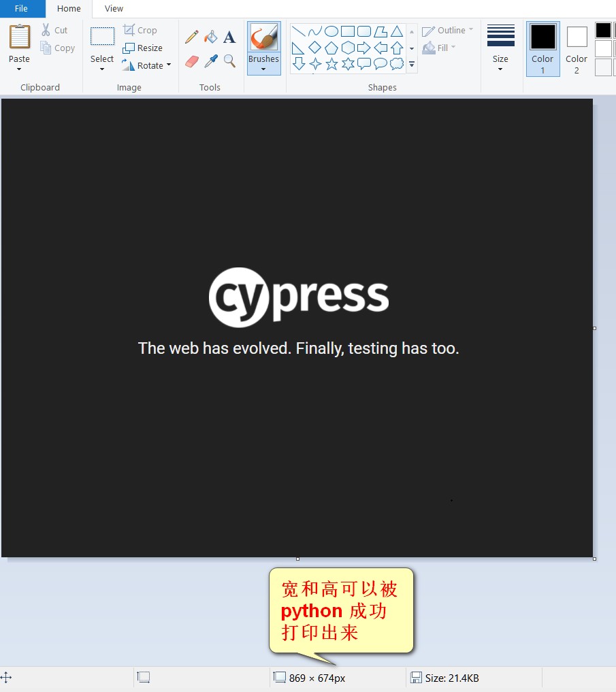Choose the Hexagon shape
Viewport: 616px width, 692px height.
tap(348, 48)
